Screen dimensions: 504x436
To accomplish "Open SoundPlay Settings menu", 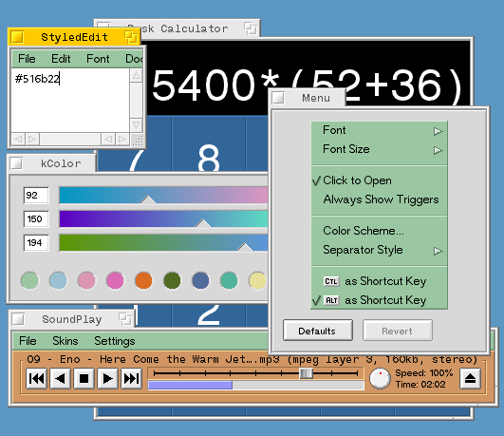I will tap(115, 341).
